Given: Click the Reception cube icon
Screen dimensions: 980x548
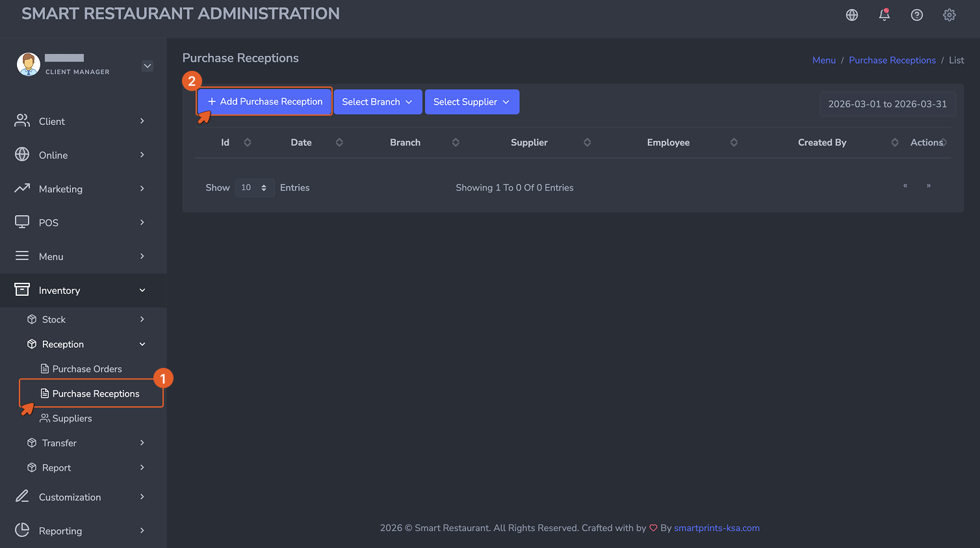Looking at the screenshot, I should click(x=32, y=344).
